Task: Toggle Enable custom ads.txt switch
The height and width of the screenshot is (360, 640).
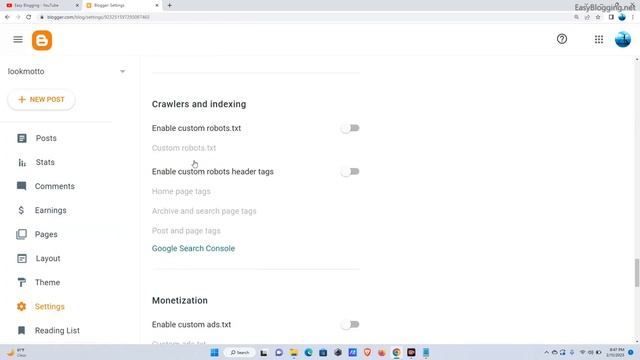Action: coord(350,324)
